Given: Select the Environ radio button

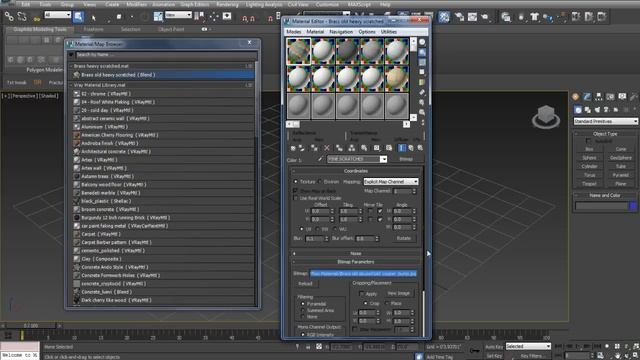Looking at the screenshot, I should pyautogui.click(x=320, y=182).
